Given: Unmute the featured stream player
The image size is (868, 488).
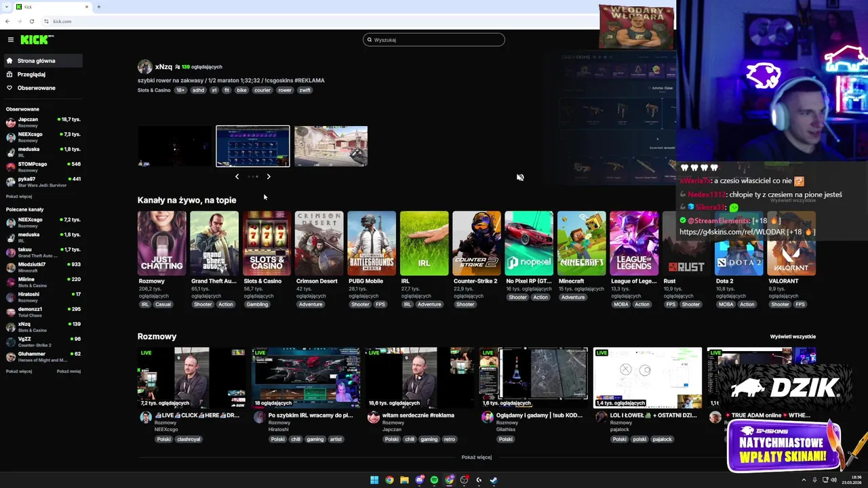Looking at the screenshot, I should pos(520,178).
